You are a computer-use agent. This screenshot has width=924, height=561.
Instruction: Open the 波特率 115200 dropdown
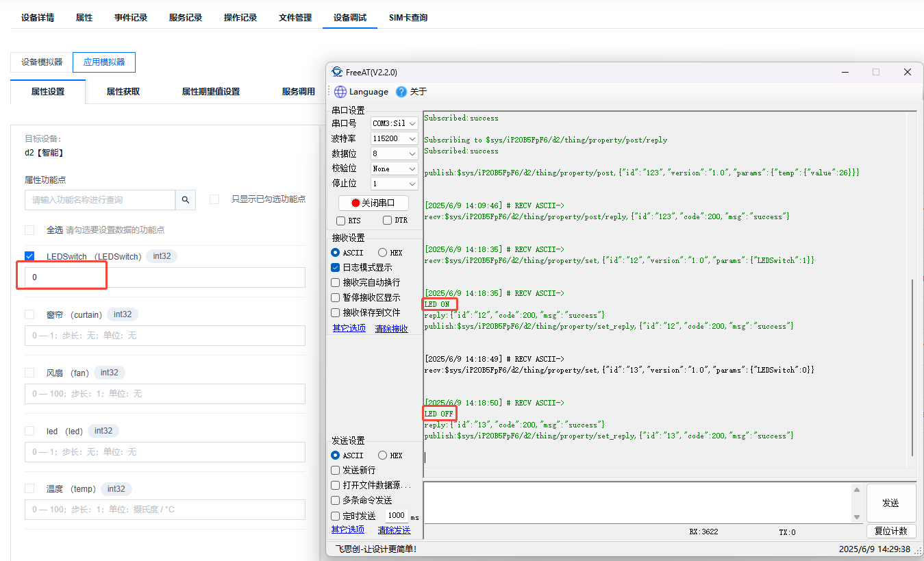click(394, 138)
